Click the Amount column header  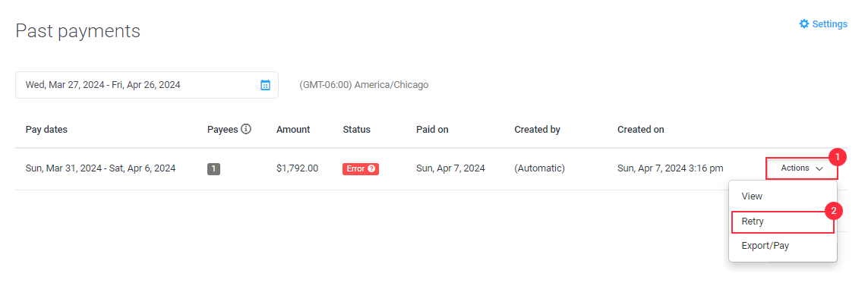point(293,130)
